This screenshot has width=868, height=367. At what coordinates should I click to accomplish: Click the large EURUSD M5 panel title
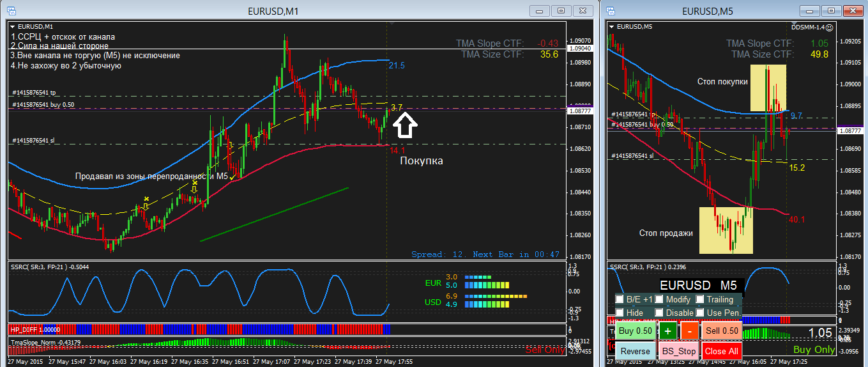pyautogui.click(x=698, y=285)
